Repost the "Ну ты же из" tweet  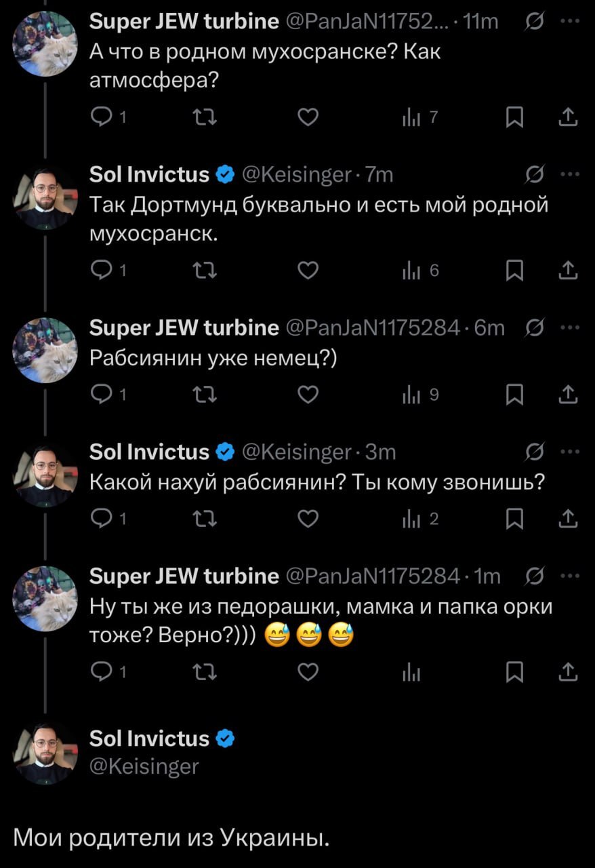[x=203, y=671]
